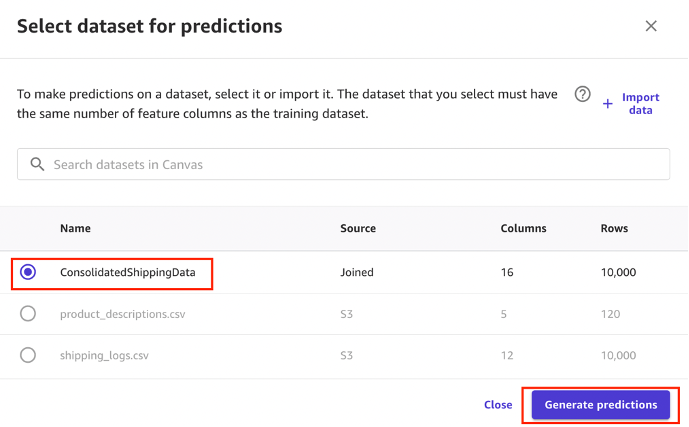Close the dialog with the X icon
This screenshot has width=689, height=427.
tap(651, 26)
